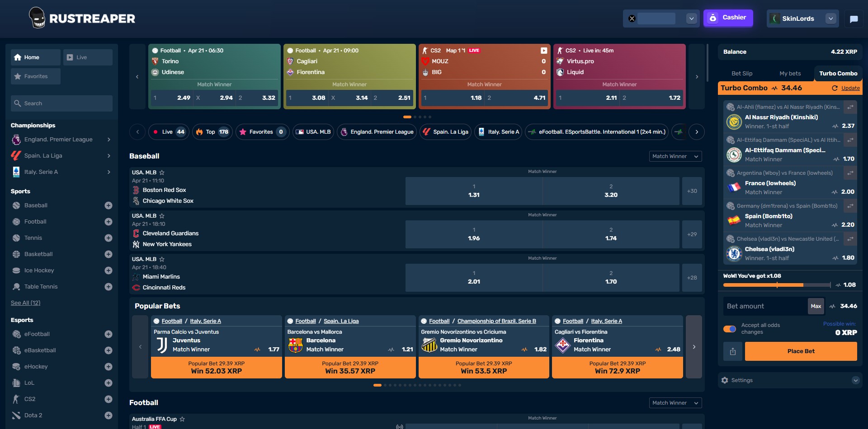This screenshot has height=429, width=868.
Task: Bet Torino to win at 2.49
Action: tap(172, 98)
